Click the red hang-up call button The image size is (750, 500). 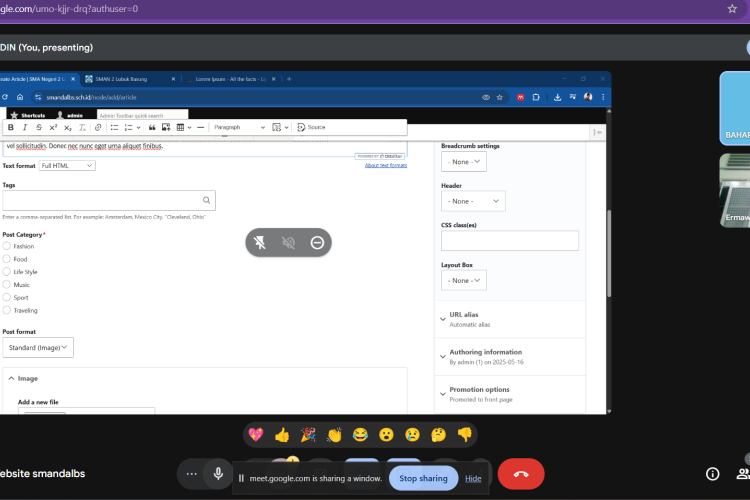(520, 474)
